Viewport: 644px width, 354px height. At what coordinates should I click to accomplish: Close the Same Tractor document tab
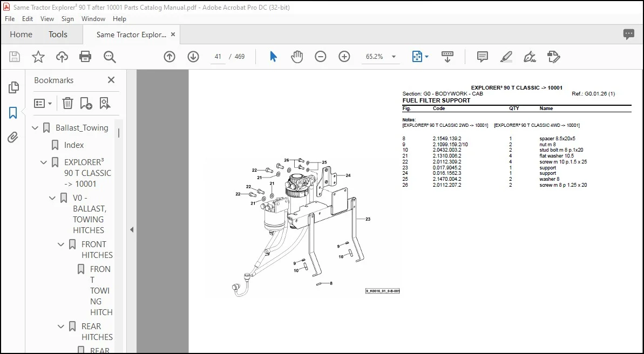(173, 35)
